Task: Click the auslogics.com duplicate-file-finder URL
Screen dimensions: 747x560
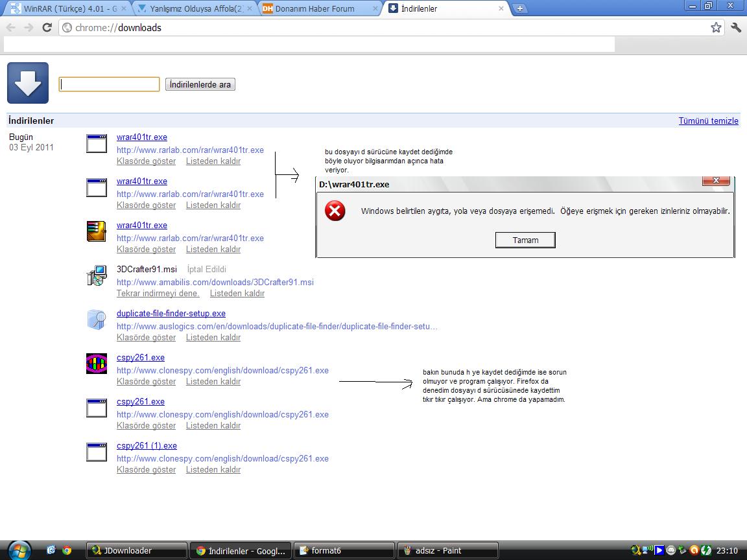Action: [277, 327]
